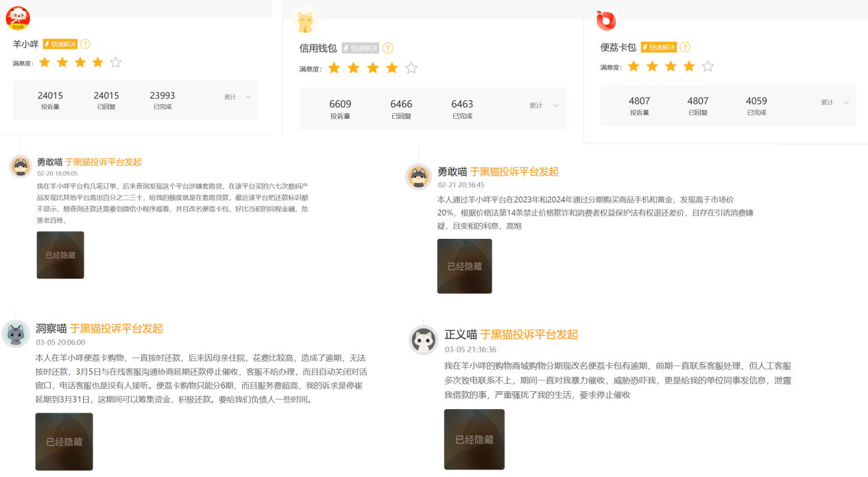
Task: Open the 便荔卡包 merchant name
Action: [x=618, y=47]
